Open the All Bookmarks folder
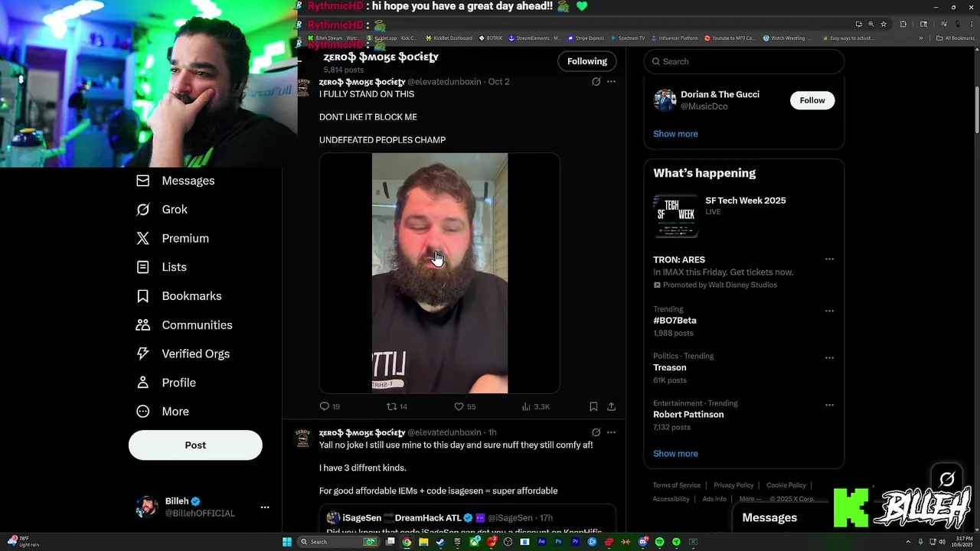This screenshot has height=551, width=980. pyautogui.click(x=955, y=38)
